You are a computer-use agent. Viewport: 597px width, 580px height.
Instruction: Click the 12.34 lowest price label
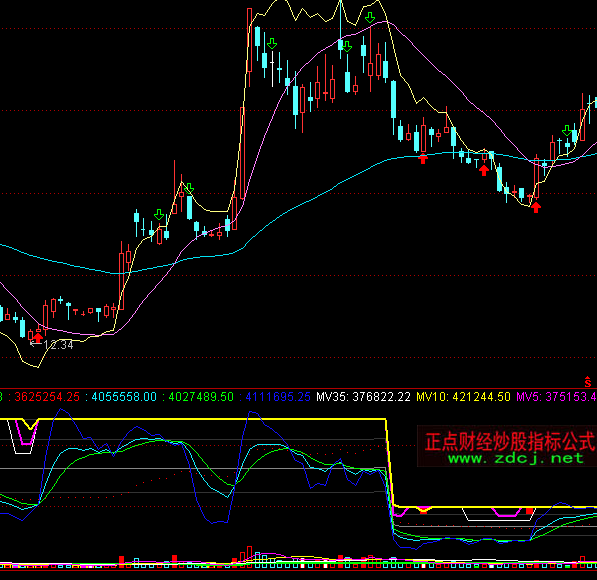(58, 345)
